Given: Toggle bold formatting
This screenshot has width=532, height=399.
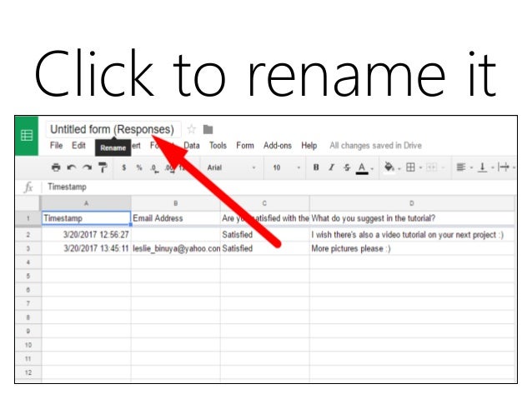Looking at the screenshot, I should tap(316, 167).
